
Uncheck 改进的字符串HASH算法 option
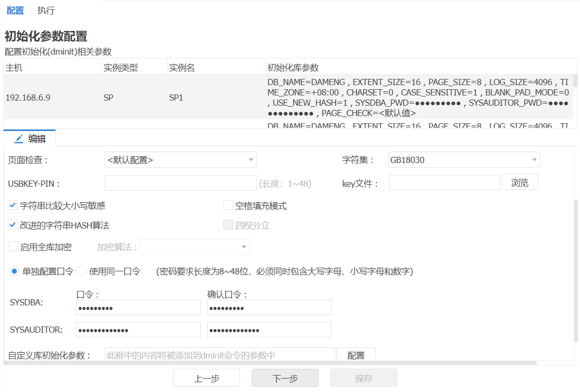(13, 225)
